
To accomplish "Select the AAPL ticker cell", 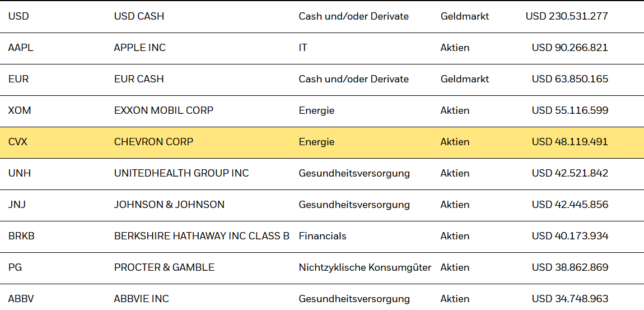I will point(21,48).
